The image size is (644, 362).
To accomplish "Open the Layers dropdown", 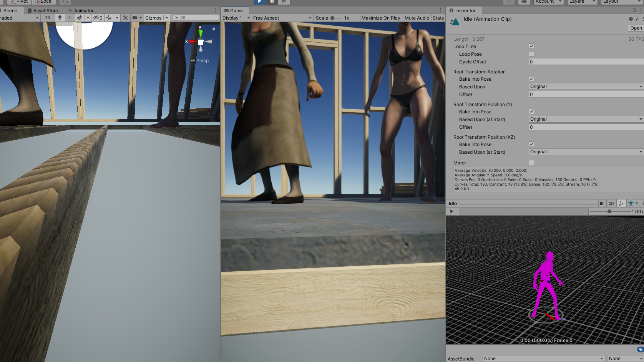I will [582, 2].
